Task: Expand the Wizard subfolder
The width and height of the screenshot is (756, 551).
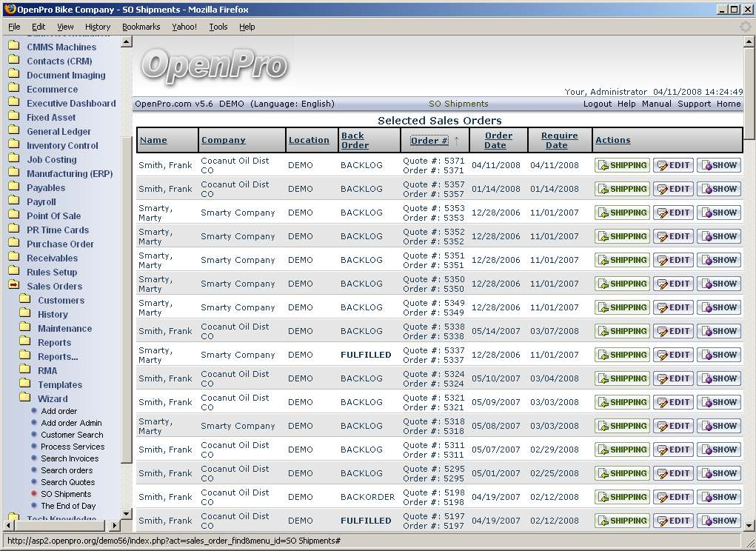Action: click(25, 398)
